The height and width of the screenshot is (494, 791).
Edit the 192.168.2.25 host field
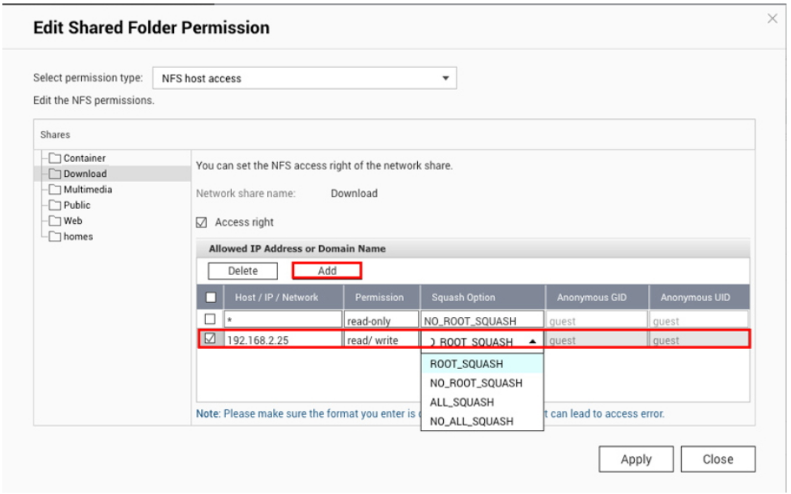coord(283,340)
